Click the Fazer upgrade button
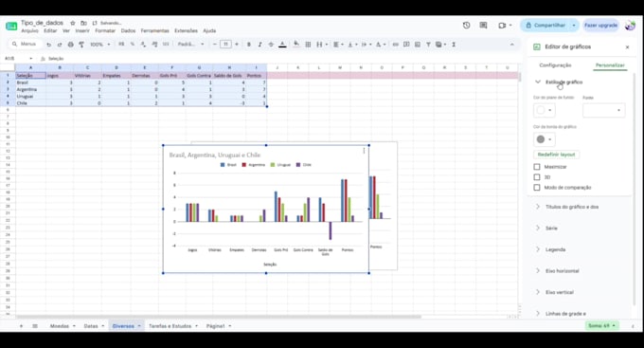Image resolution: width=644 pixels, height=348 pixels. click(x=600, y=25)
